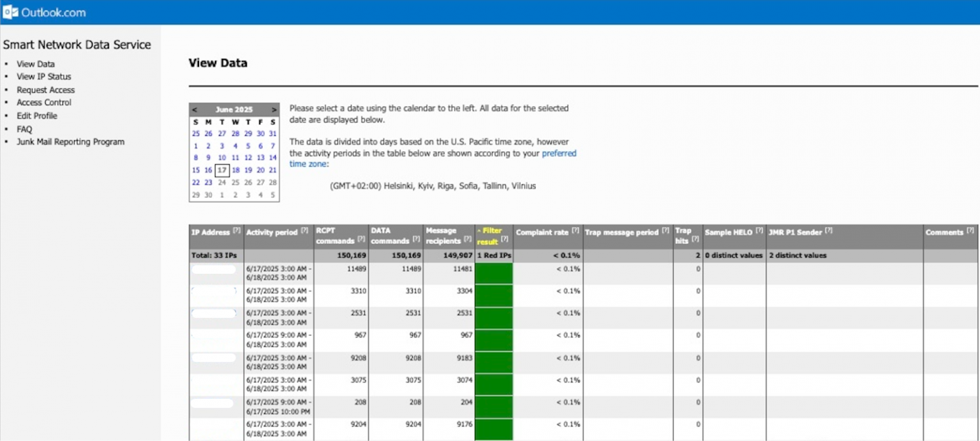Open the Junk Mail Reporting Program page
Screen dimensions: 980x441
71,142
